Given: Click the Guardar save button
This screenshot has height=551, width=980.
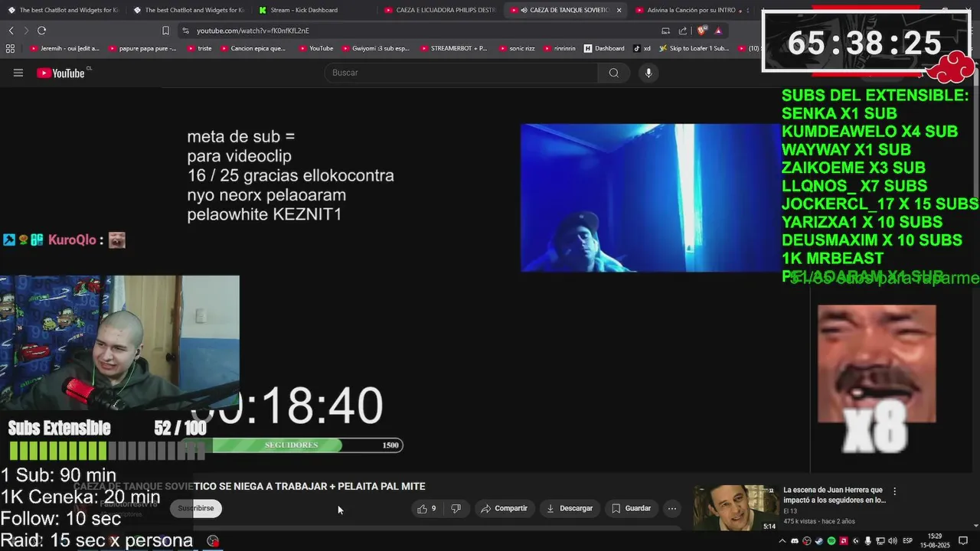Looking at the screenshot, I should pos(632,508).
